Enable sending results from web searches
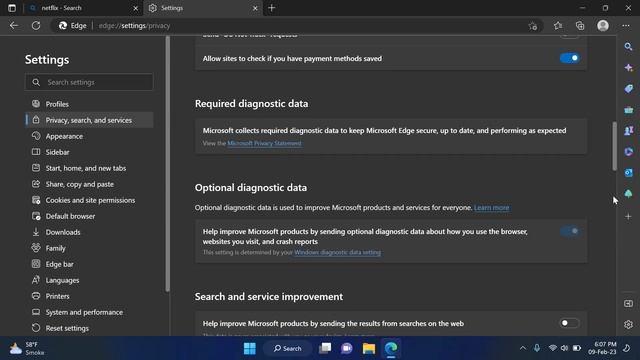The width and height of the screenshot is (640, 360). point(569,323)
